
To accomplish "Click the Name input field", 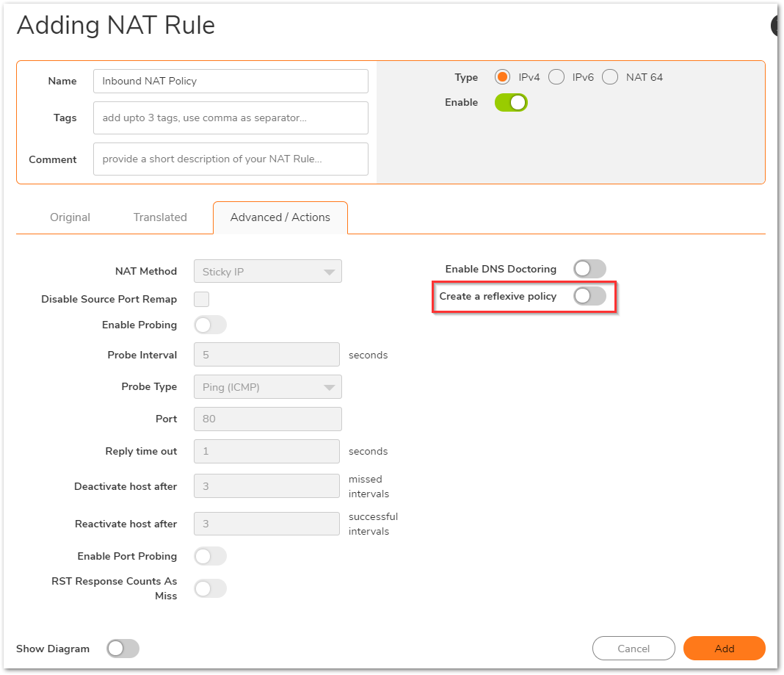I will click(231, 82).
